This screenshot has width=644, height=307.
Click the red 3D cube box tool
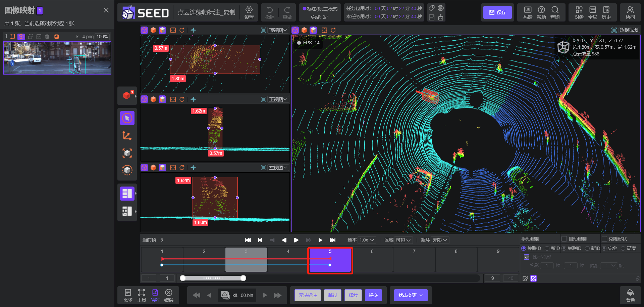[x=127, y=95]
